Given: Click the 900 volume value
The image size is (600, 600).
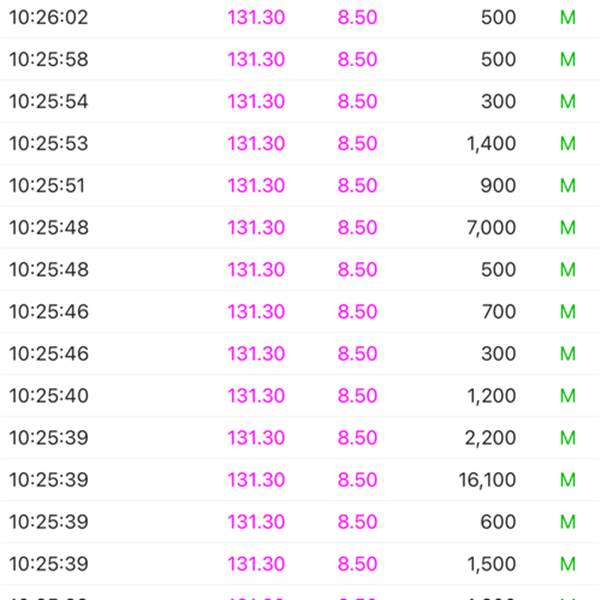Looking at the screenshot, I should 498,186.
